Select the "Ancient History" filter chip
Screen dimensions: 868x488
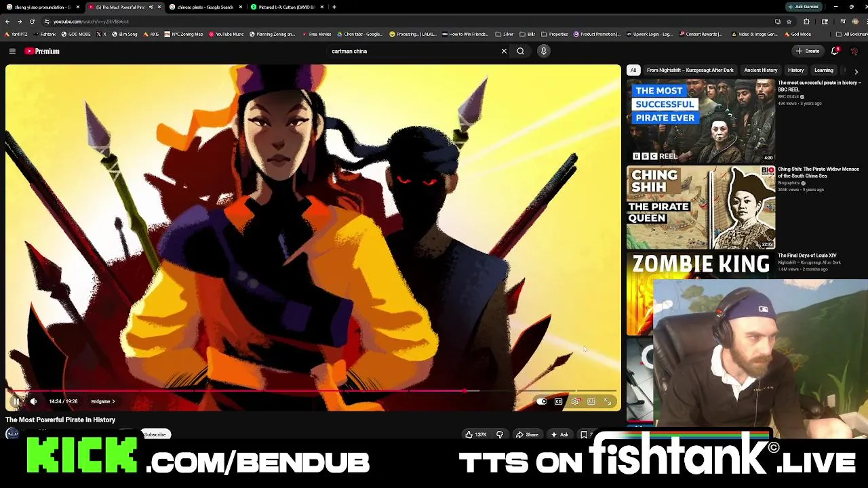(761, 70)
